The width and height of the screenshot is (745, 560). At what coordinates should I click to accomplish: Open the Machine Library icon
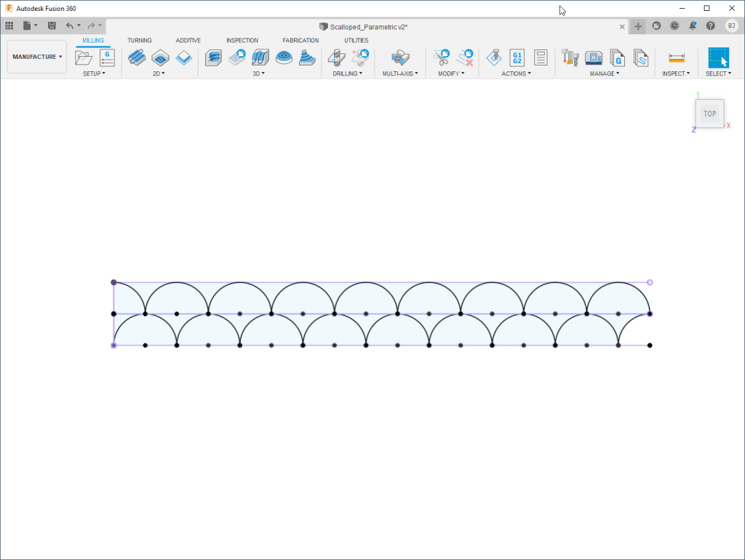coord(594,57)
